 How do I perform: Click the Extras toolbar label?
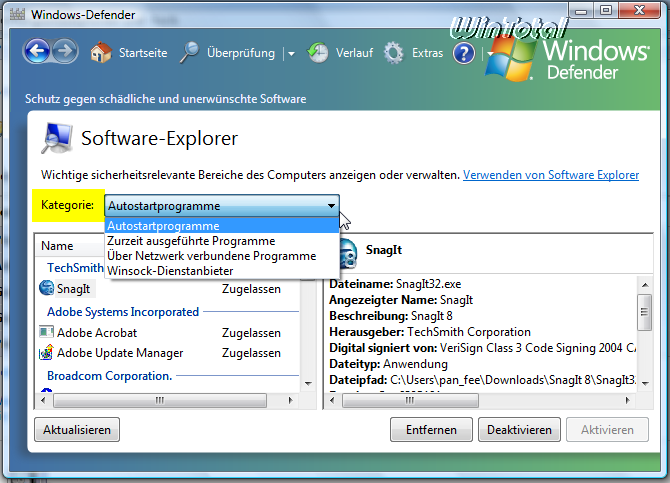tap(427, 53)
